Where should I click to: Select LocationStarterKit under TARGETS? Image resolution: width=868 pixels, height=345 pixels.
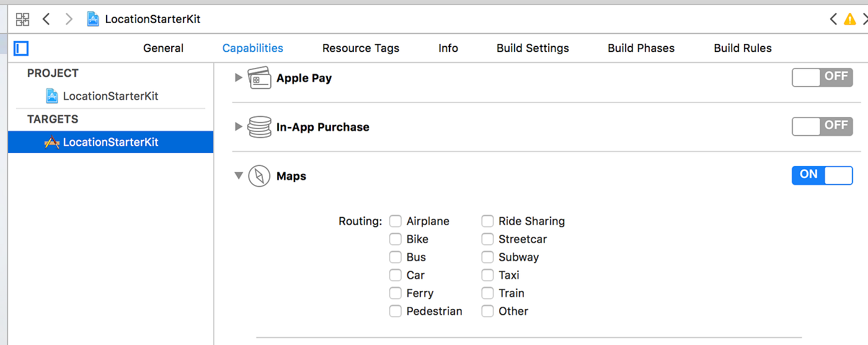[x=110, y=142]
